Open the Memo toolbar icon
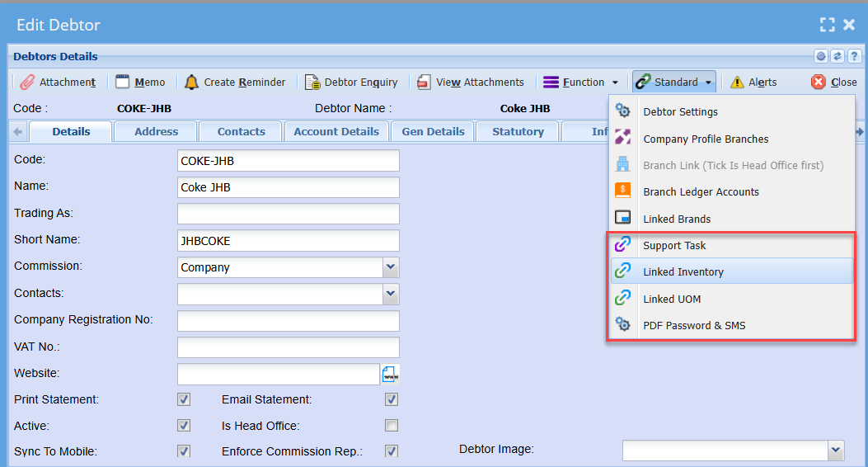This screenshot has width=868, height=467. [x=123, y=83]
